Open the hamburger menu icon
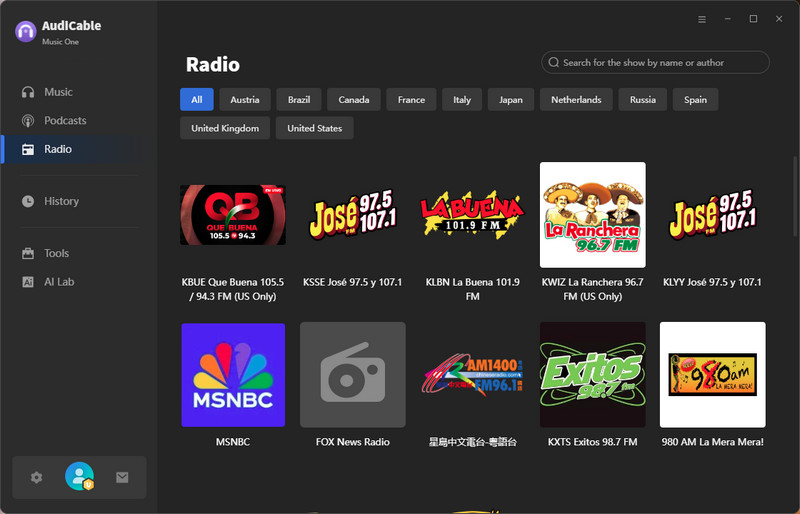Viewport: 800px width, 514px height. point(702,19)
